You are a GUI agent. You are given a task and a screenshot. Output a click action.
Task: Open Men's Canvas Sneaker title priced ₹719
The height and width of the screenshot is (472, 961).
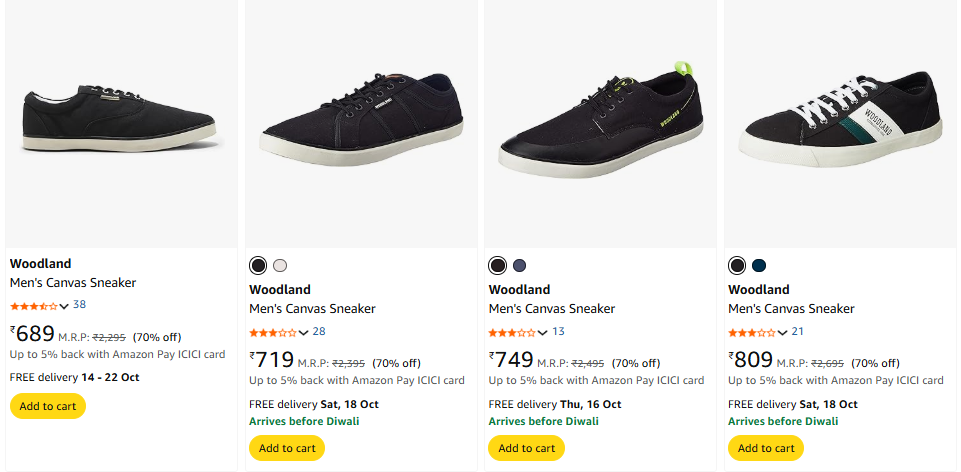click(x=312, y=309)
